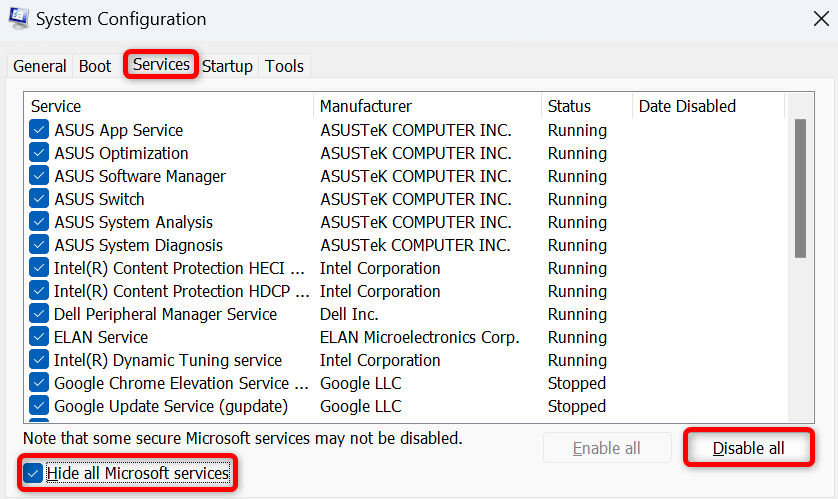Uncheck the ASUS App Service checkbox
Image resolution: width=838 pixels, height=499 pixels.
point(39,130)
